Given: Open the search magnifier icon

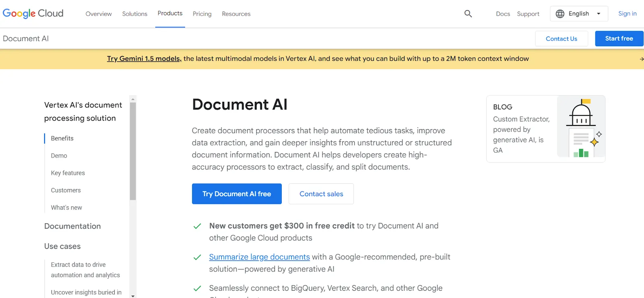Looking at the screenshot, I should 468,14.
